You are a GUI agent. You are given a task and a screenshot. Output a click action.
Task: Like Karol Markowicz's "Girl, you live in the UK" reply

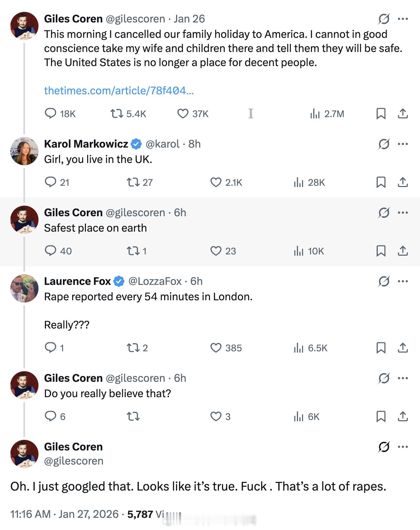(216, 182)
